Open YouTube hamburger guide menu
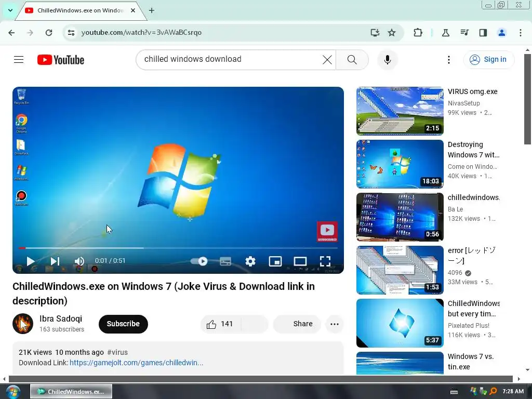This screenshot has width=532, height=399. (19, 60)
